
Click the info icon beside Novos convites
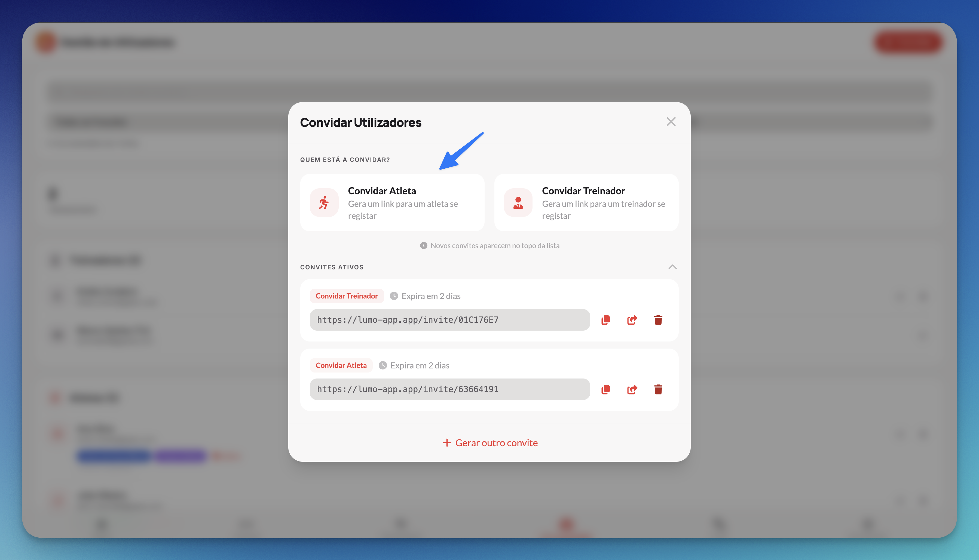tap(423, 245)
